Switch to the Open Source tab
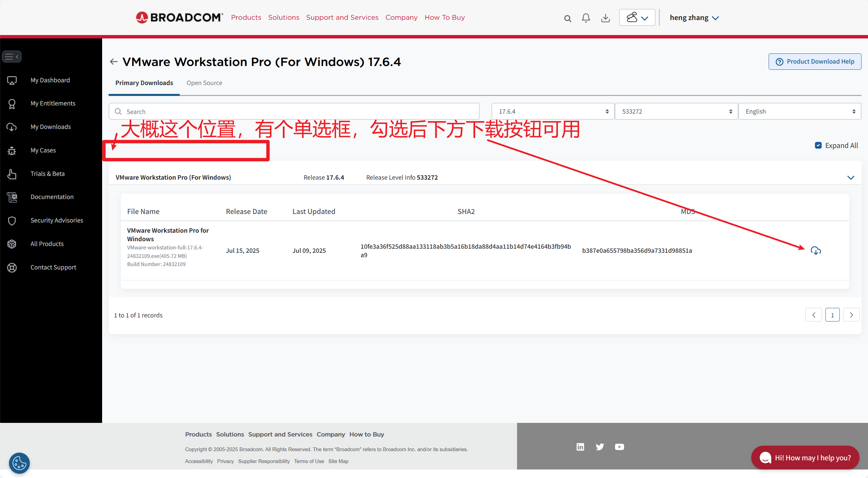 tap(204, 83)
